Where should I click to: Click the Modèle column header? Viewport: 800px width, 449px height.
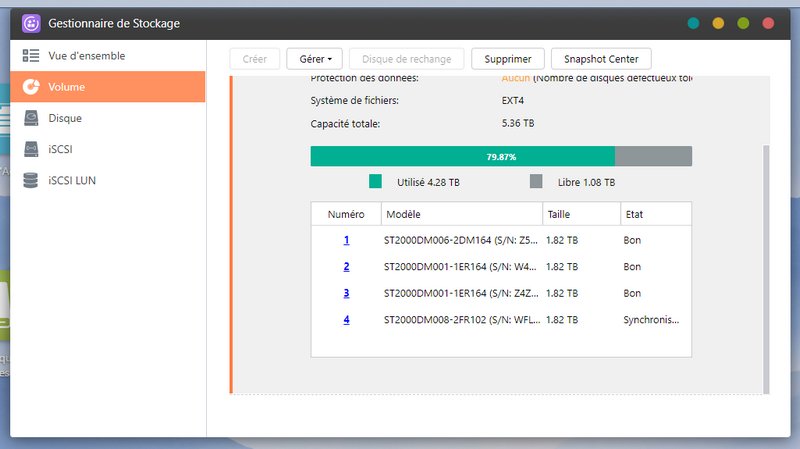(x=462, y=214)
